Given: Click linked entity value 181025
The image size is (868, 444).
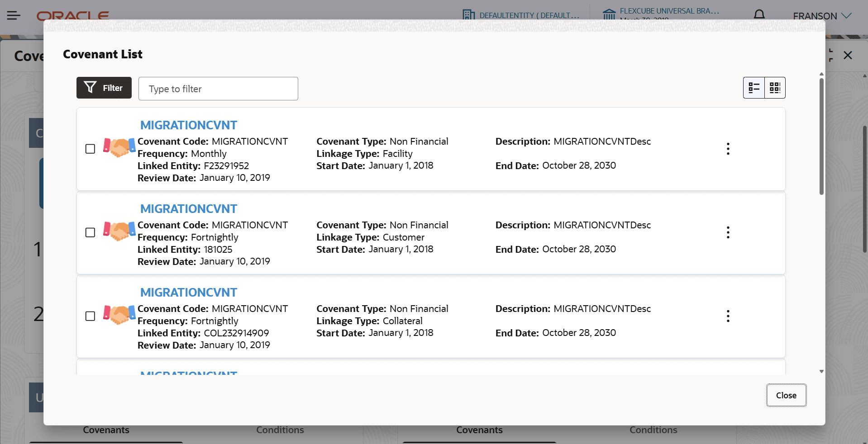Looking at the screenshot, I should (x=218, y=250).
